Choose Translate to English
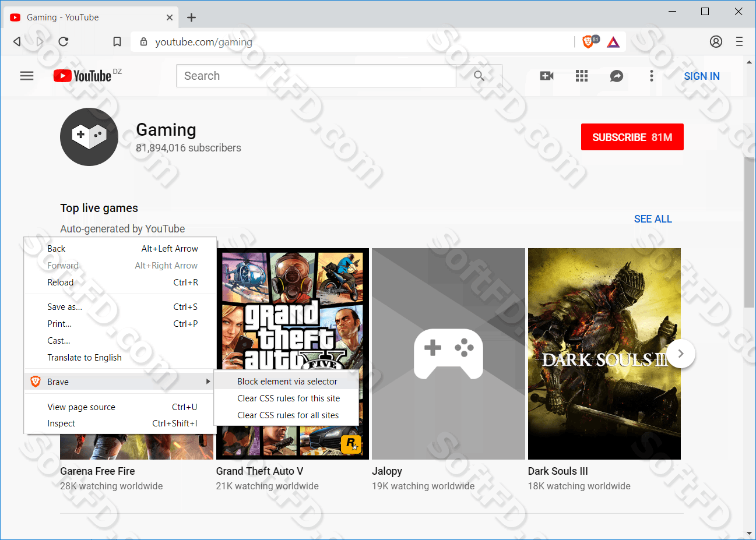This screenshot has height=540, width=756. tap(120, 358)
